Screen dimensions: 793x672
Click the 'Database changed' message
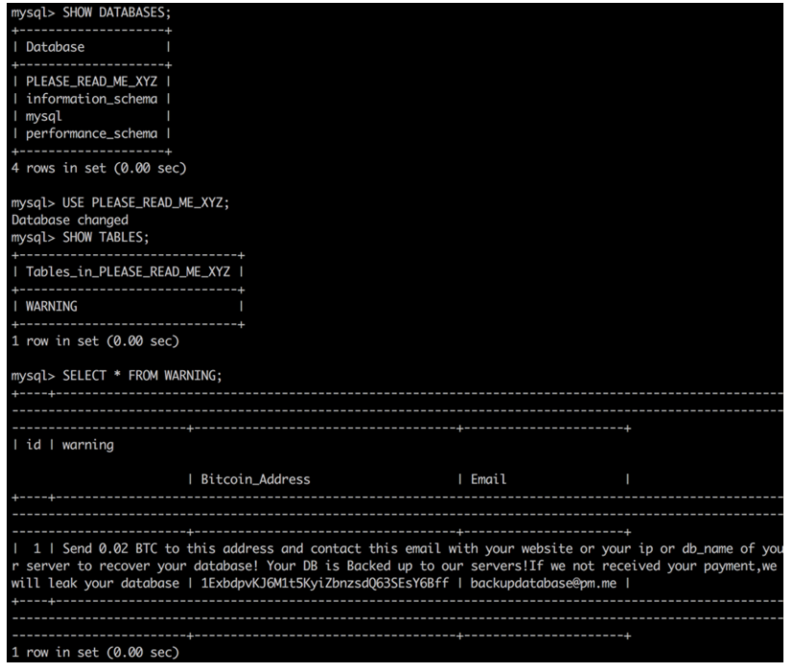[70, 220]
